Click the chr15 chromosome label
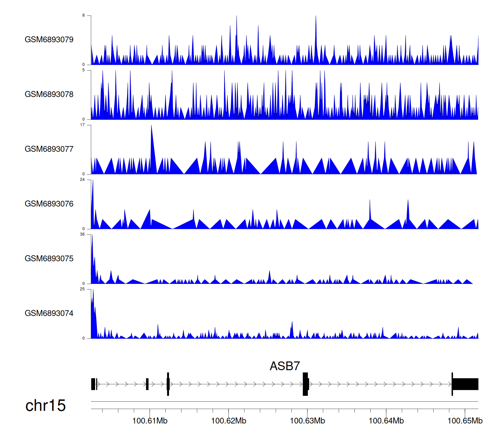This screenshot has width=504, height=444. coord(45,406)
